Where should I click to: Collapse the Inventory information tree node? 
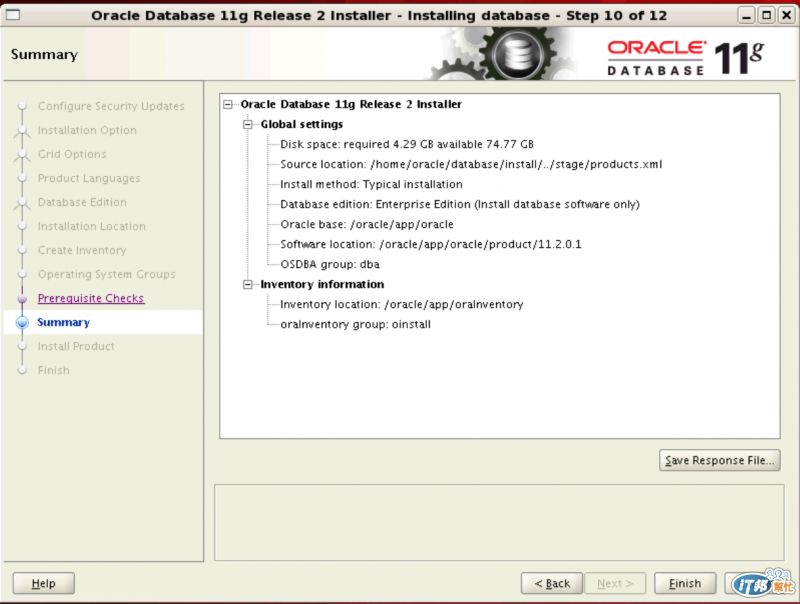point(248,285)
